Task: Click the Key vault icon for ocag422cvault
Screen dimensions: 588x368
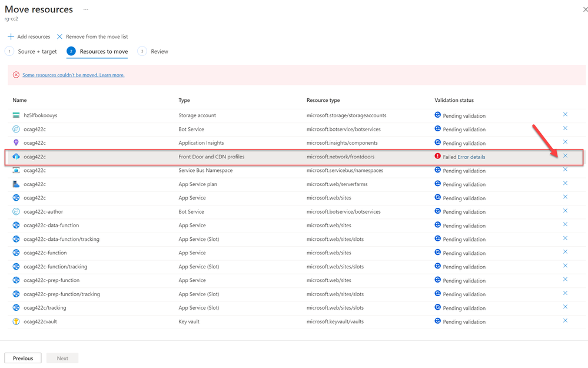Action: point(16,321)
